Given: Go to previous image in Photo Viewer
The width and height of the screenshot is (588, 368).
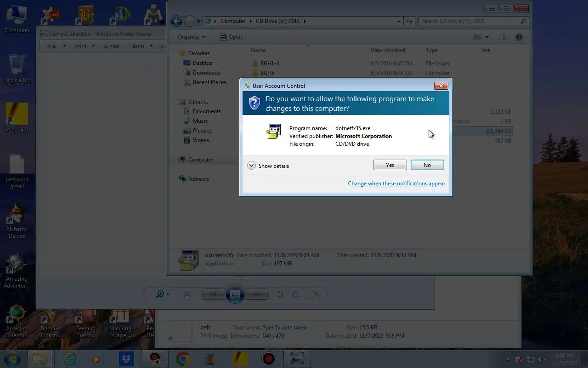Looking at the screenshot, I should click(213, 294).
